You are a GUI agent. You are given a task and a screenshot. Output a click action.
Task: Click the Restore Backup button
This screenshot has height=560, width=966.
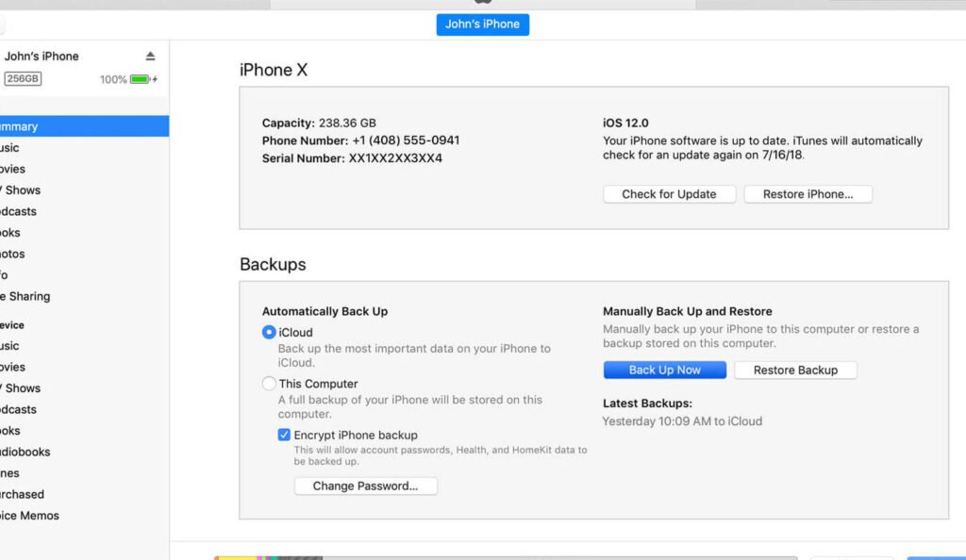pyautogui.click(x=795, y=370)
